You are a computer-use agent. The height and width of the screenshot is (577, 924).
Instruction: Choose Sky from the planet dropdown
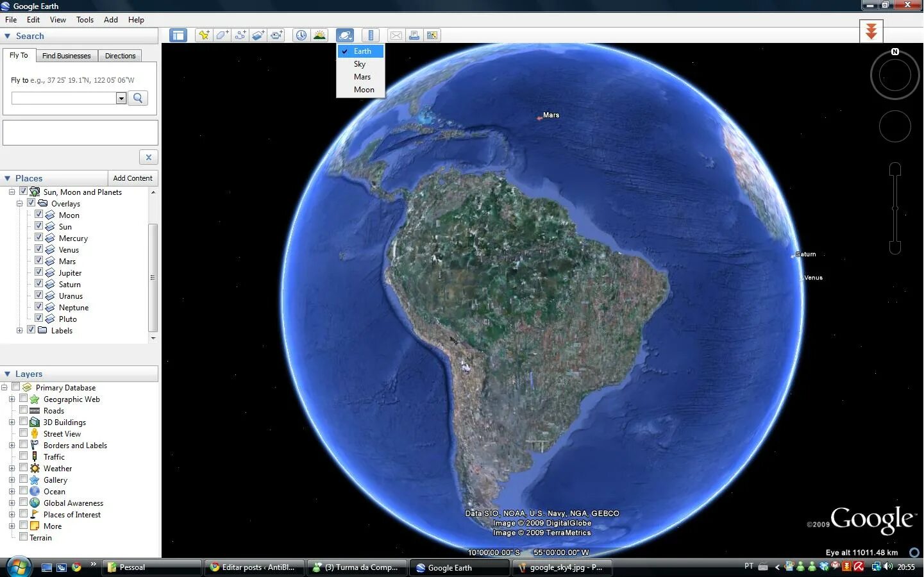pyautogui.click(x=360, y=64)
